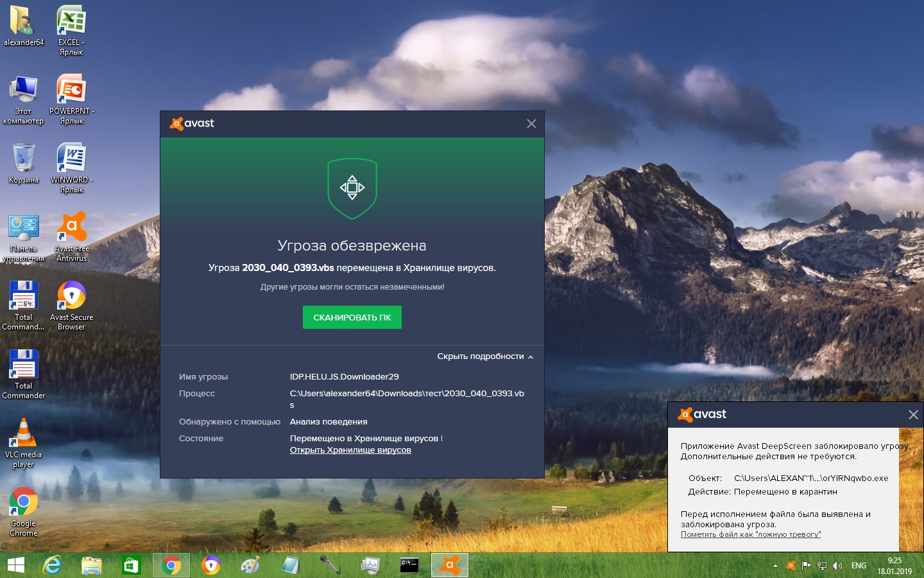The width and height of the screenshot is (924, 578).
Task: Select the Этот компьютер desktop icon
Action: point(24,100)
